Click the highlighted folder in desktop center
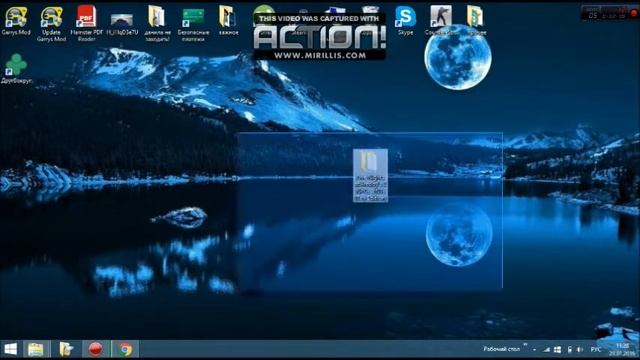 coord(370,176)
